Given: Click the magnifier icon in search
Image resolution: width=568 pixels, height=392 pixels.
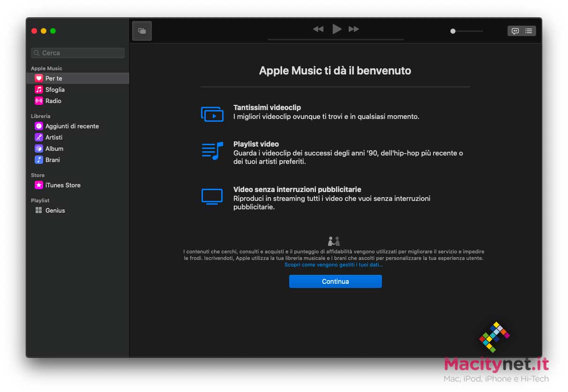Looking at the screenshot, I should 37,53.
